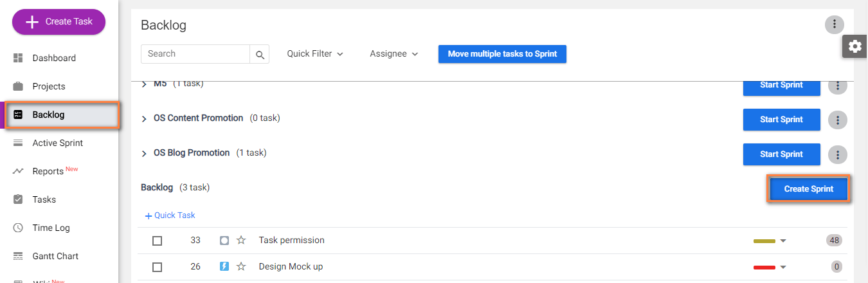Click Design Mock up red priority bar
868x283 pixels.
(x=764, y=267)
